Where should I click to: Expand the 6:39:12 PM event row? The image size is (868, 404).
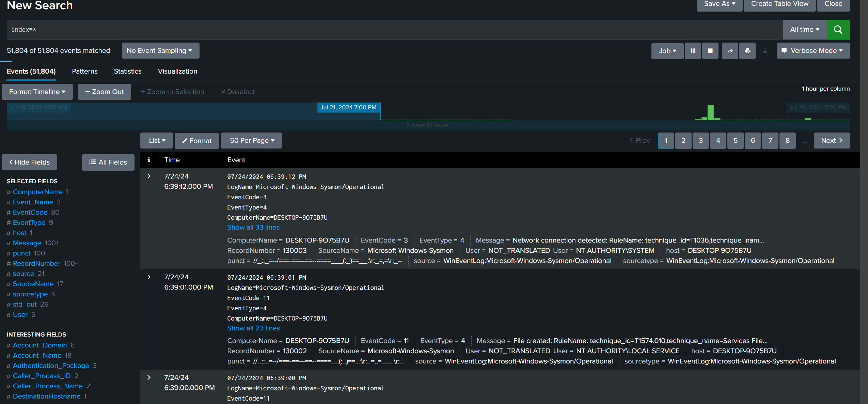click(149, 176)
